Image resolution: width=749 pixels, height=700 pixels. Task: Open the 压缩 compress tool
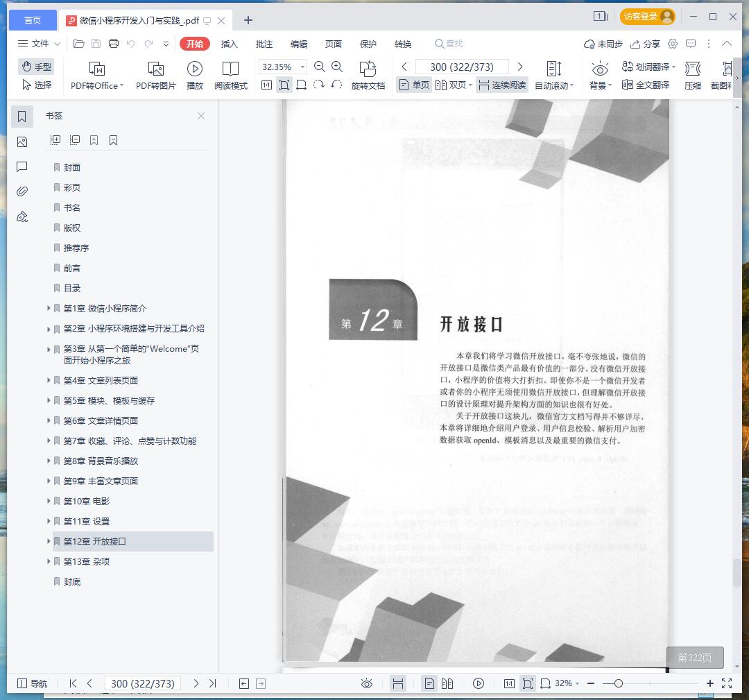tap(693, 76)
